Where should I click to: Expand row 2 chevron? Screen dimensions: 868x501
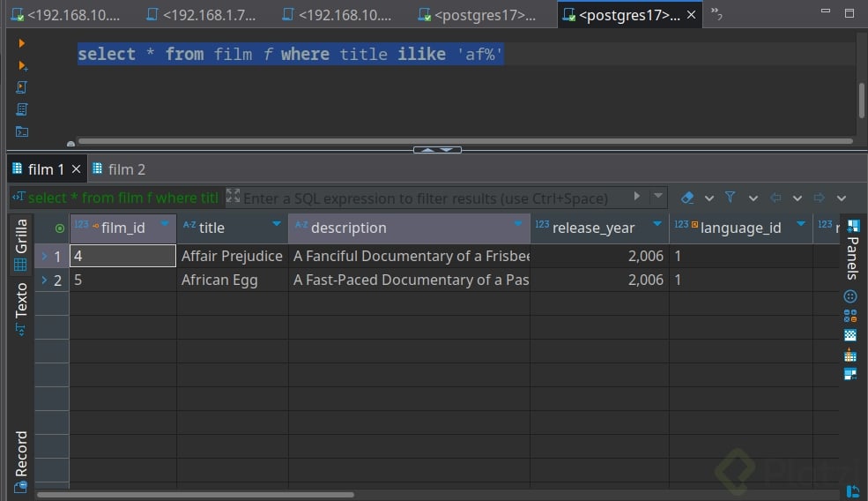click(44, 280)
